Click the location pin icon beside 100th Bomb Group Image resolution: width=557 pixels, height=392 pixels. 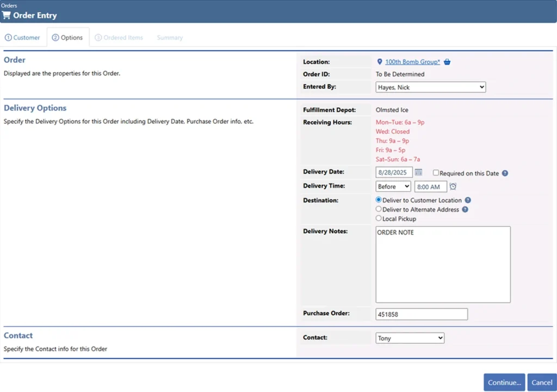[x=380, y=62]
